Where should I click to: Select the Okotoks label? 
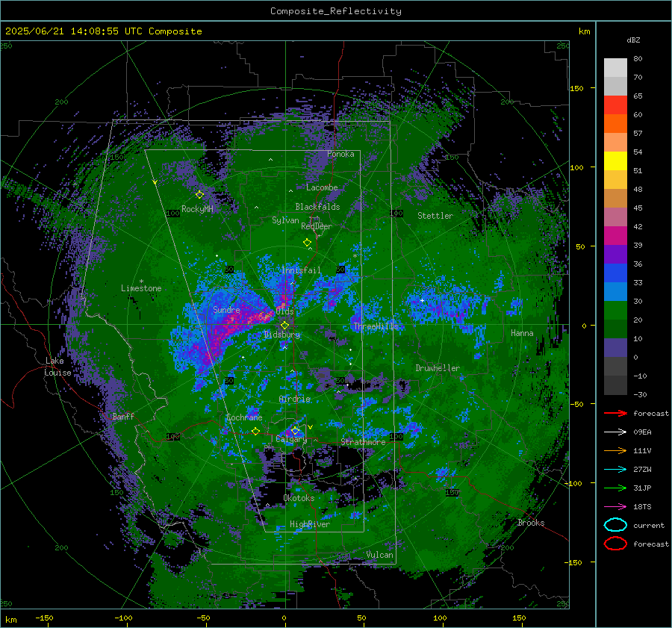299,498
